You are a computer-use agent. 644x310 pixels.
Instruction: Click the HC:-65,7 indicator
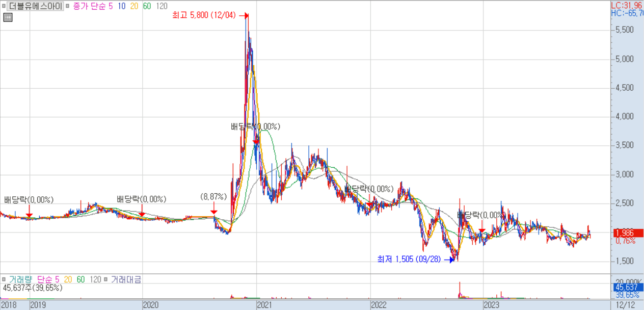click(627, 13)
